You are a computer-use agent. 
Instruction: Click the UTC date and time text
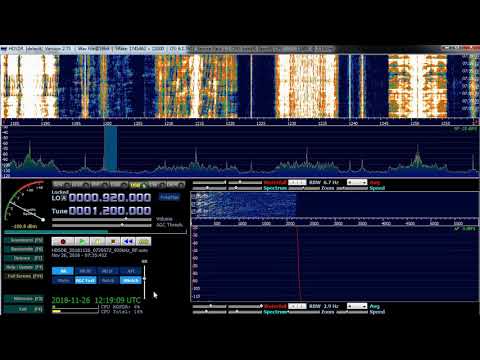tap(96, 300)
